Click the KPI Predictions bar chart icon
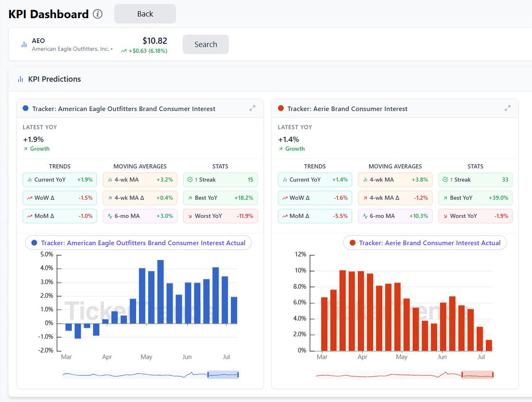The height and width of the screenshot is (402, 532). 20,79
